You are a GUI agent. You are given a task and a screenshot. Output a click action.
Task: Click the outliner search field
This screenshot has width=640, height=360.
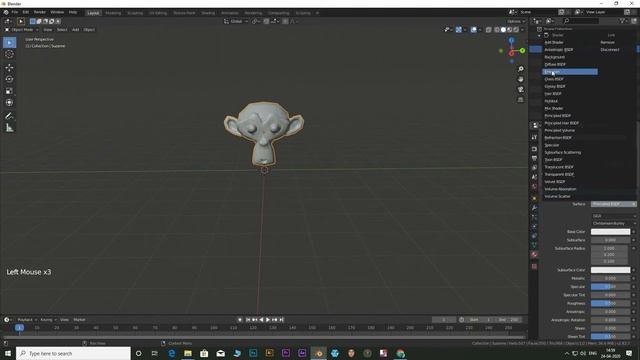point(581,21)
